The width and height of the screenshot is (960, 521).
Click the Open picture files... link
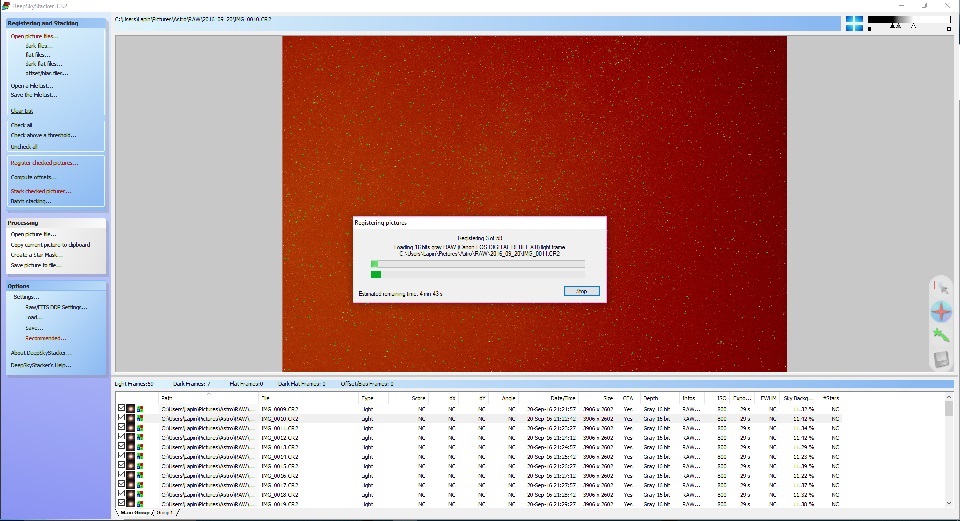coord(34,36)
